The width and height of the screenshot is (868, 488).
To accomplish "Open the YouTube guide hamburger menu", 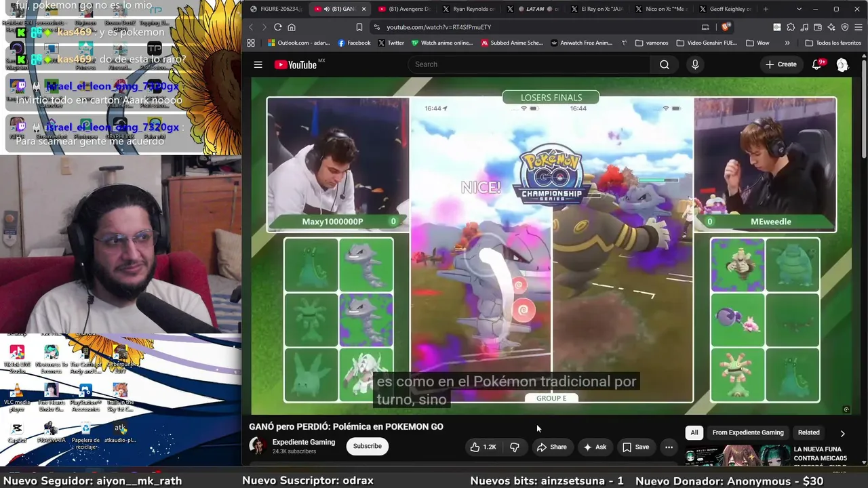I will 258,64.
